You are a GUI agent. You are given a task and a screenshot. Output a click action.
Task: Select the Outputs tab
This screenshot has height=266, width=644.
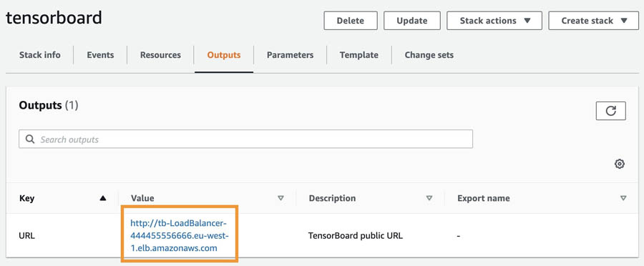tap(224, 55)
